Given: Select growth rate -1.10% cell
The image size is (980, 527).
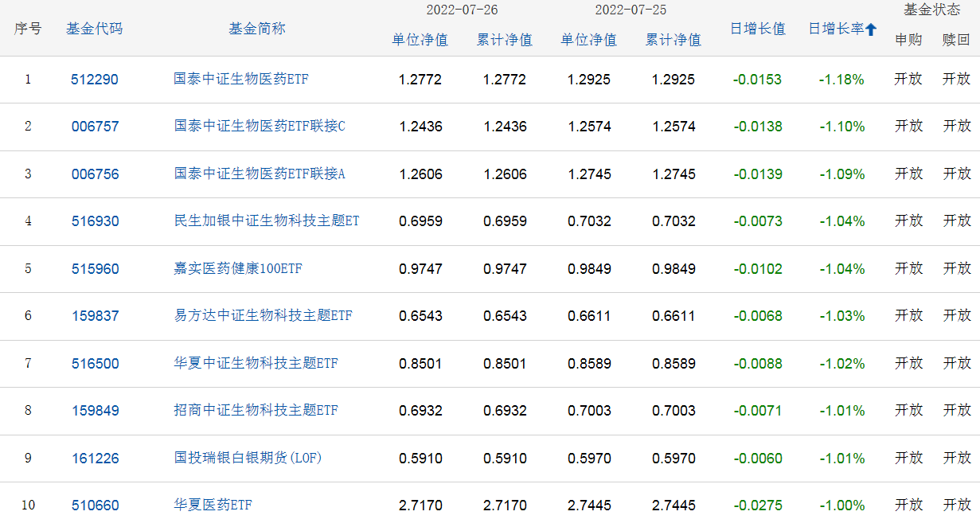Looking at the screenshot, I should [x=841, y=127].
